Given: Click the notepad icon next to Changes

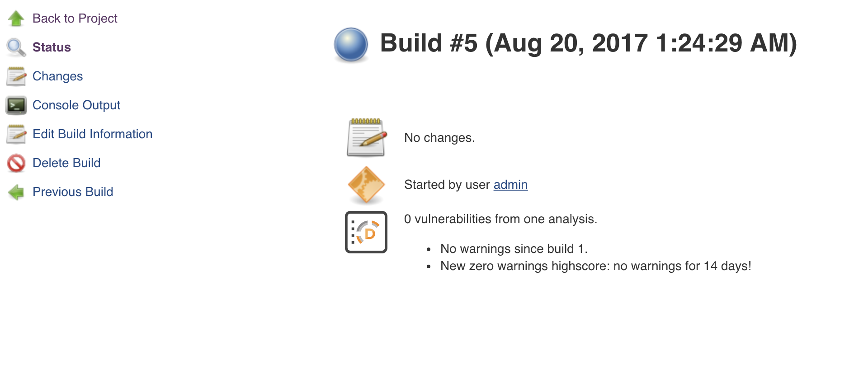Looking at the screenshot, I should [16, 76].
